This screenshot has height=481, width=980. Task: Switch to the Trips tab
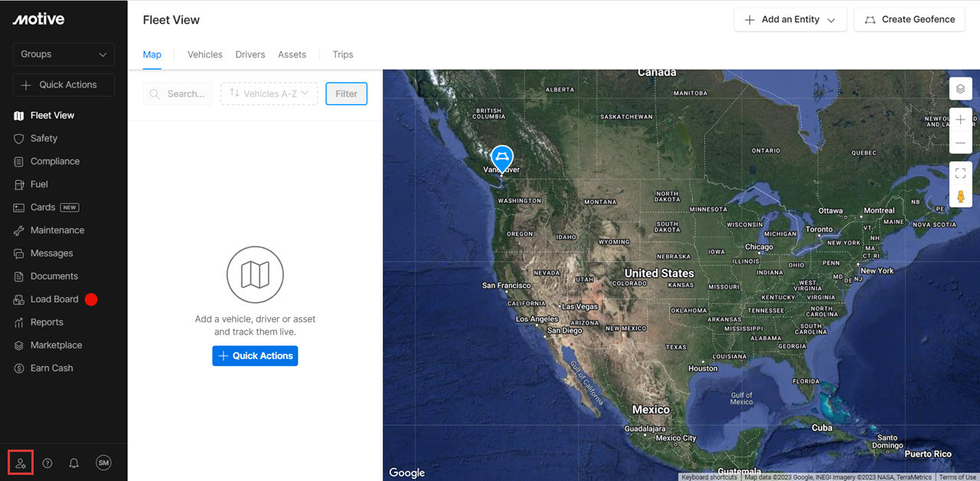click(x=343, y=54)
